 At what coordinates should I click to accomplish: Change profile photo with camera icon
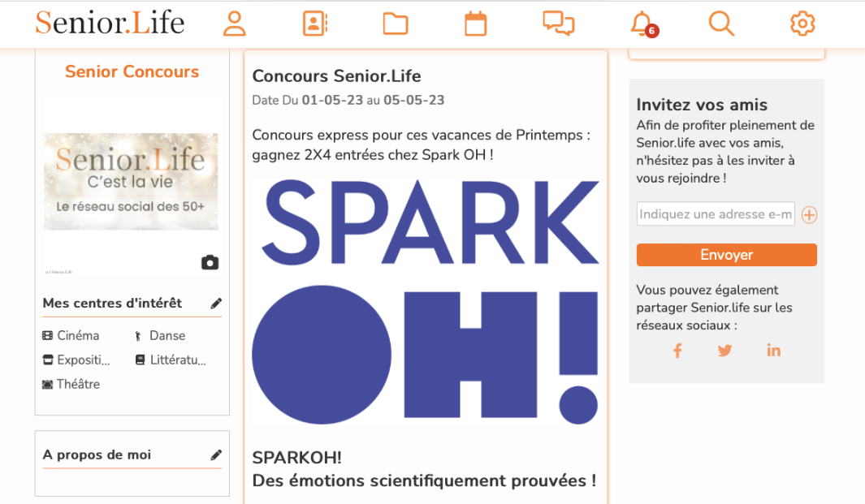210,262
